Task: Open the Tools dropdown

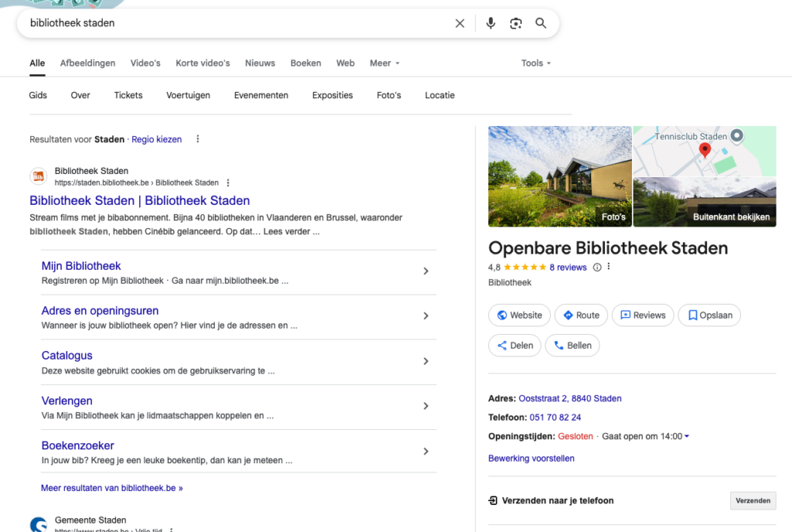Action: click(x=536, y=63)
